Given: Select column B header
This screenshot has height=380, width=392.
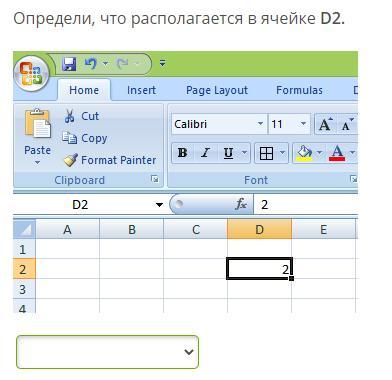Looking at the screenshot, I should pyautogui.click(x=132, y=229).
